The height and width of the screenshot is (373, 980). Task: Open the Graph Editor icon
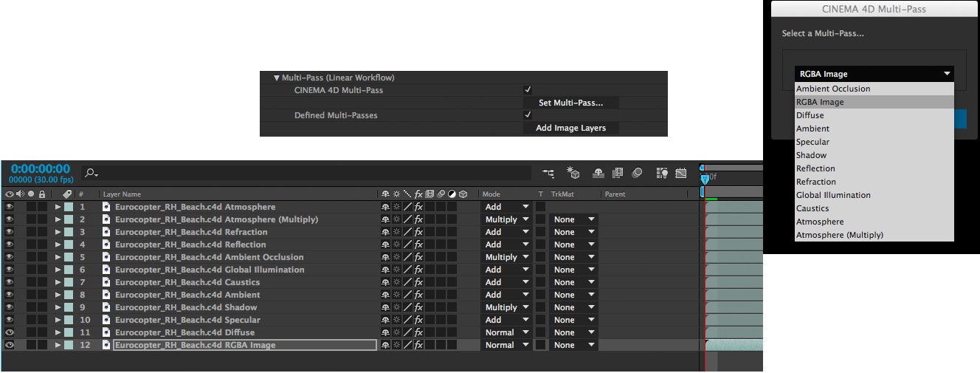tap(680, 173)
